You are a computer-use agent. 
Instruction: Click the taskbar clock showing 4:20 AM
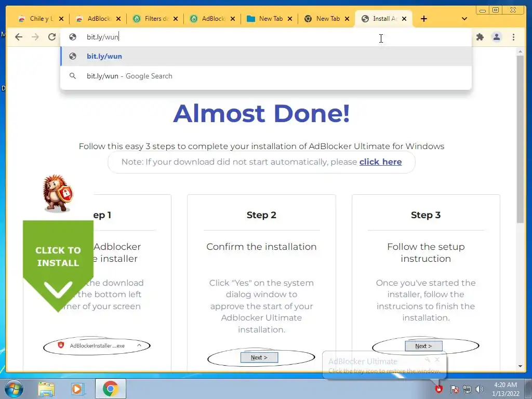coord(506,389)
